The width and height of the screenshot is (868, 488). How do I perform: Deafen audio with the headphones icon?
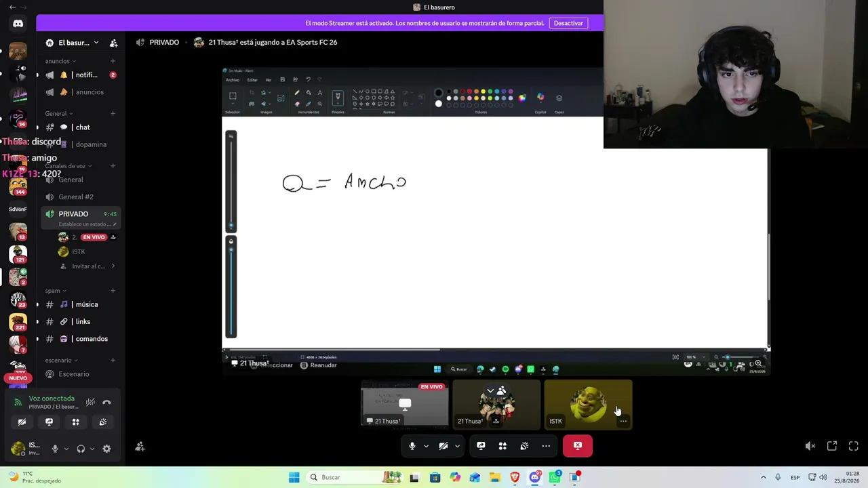point(81,449)
